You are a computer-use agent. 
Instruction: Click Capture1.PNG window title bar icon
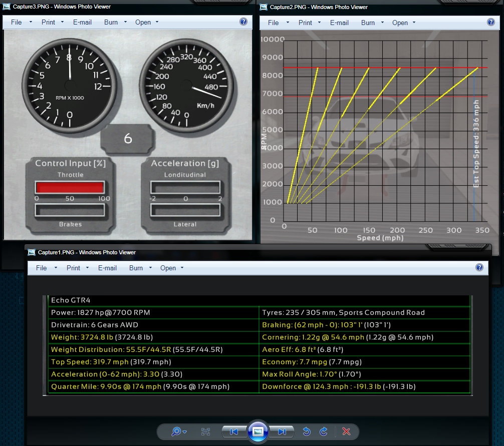pyautogui.click(x=32, y=252)
